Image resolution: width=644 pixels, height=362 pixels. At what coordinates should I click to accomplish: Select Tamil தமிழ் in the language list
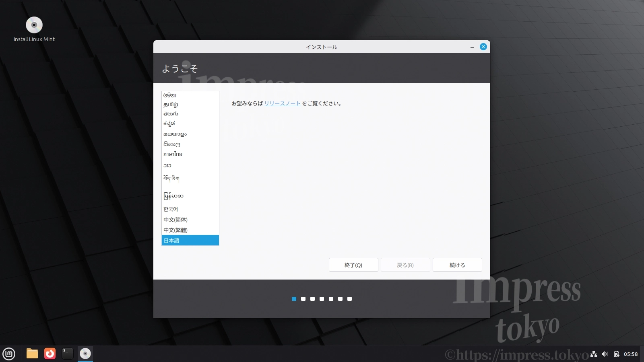tap(190, 105)
